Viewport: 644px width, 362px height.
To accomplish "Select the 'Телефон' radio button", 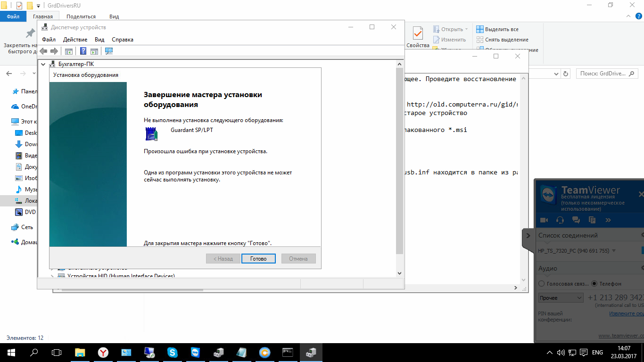I will [x=594, y=284].
